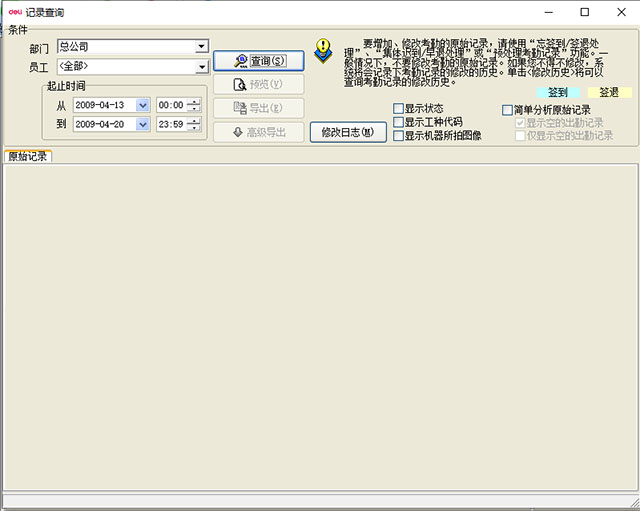
Task: Check 显示机器所拍图像 option
Action: click(x=399, y=135)
